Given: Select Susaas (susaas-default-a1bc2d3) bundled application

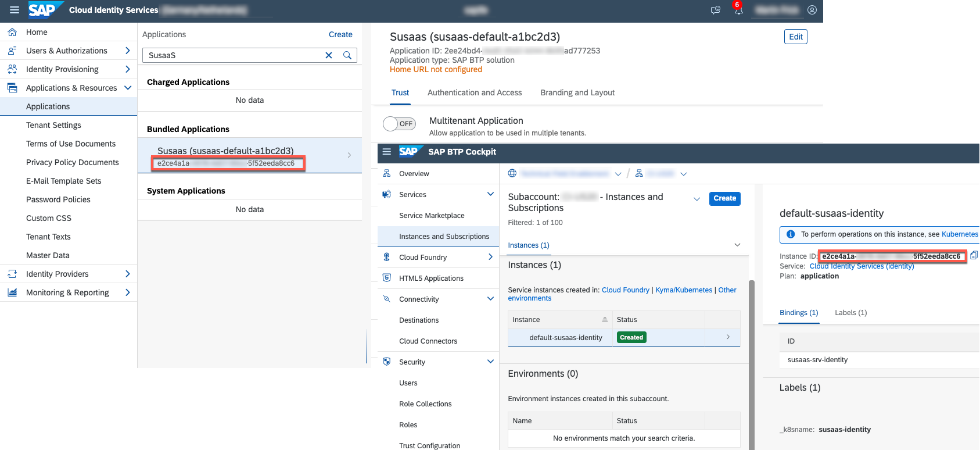Looking at the screenshot, I should coord(250,156).
